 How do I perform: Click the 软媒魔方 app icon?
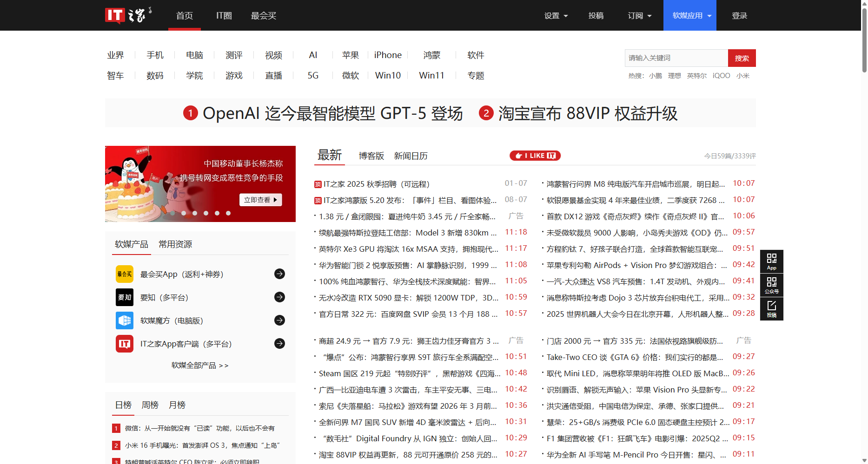tap(125, 320)
